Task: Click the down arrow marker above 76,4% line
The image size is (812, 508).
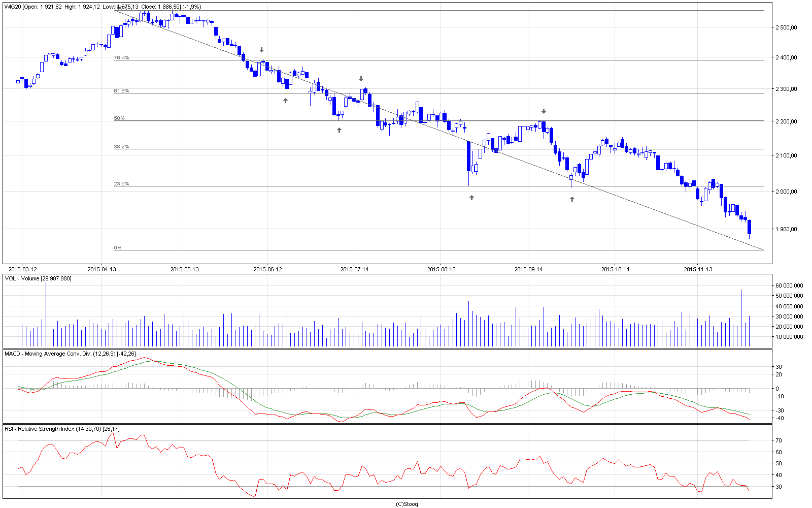Action: pyautogui.click(x=261, y=50)
